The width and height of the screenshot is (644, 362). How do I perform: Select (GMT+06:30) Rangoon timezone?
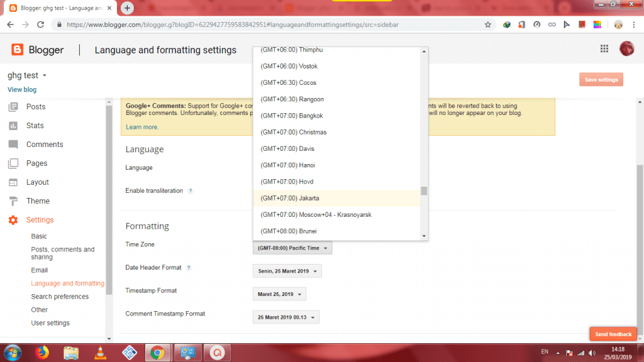click(337, 99)
